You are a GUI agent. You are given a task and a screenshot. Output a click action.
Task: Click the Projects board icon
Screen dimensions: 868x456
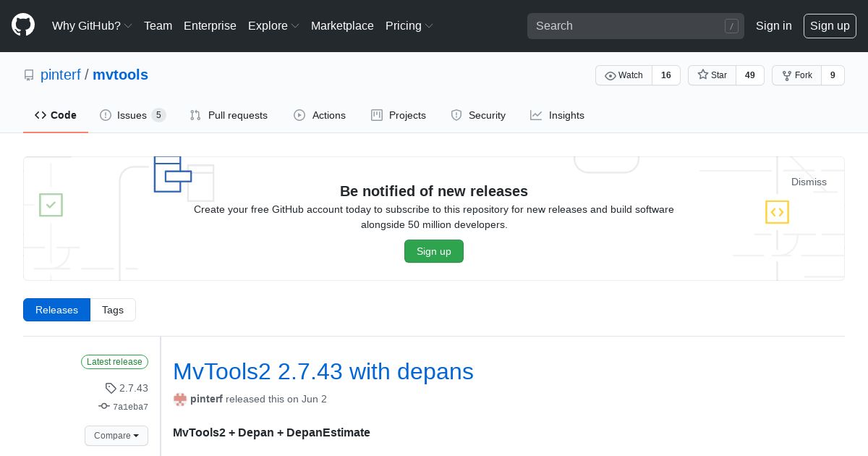coord(377,115)
